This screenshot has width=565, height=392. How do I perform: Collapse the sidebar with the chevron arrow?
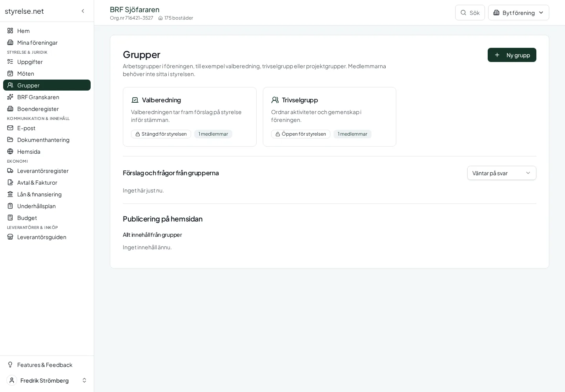tap(83, 11)
